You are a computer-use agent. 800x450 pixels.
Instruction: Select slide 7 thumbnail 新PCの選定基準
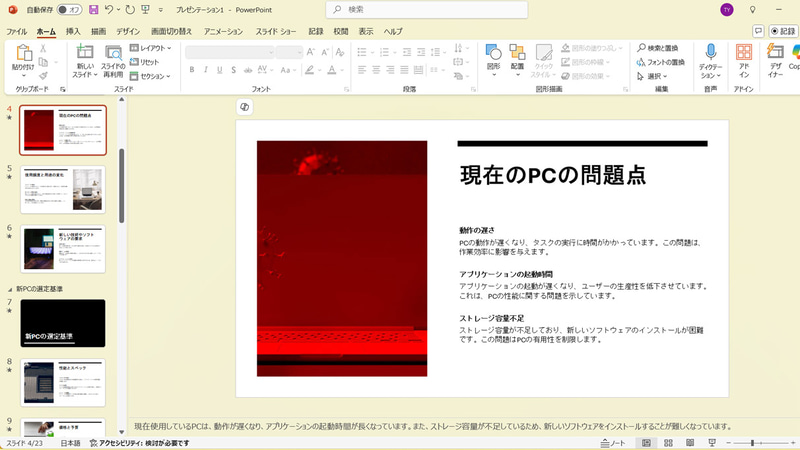pos(63,323)
